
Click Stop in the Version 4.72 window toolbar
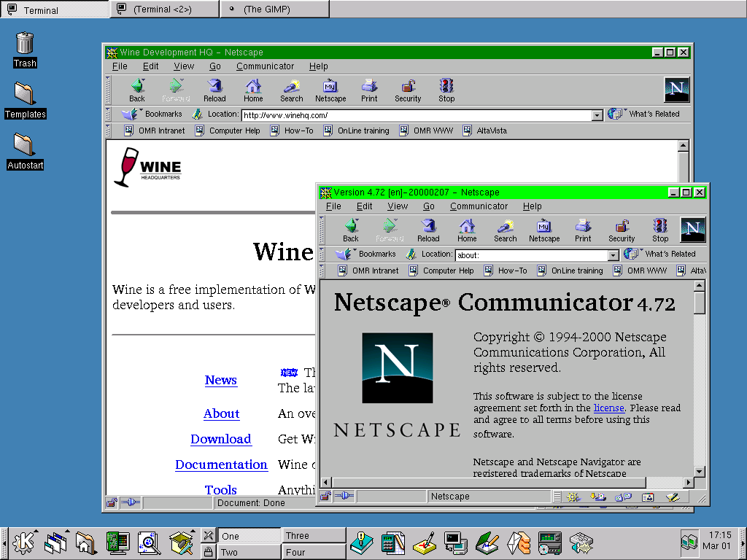659,230
